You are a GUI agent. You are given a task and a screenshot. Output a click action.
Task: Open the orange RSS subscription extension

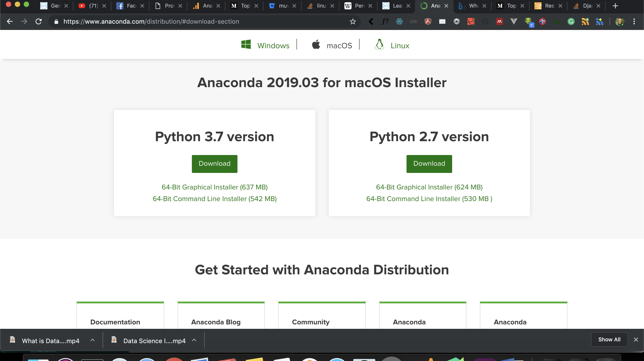pos(585,21)
